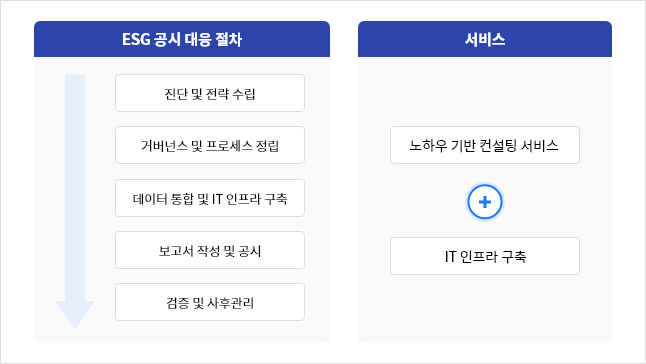Click the light blue vertical arrow shaft
This screenshot has height=364, width=646.
[75, 188]
